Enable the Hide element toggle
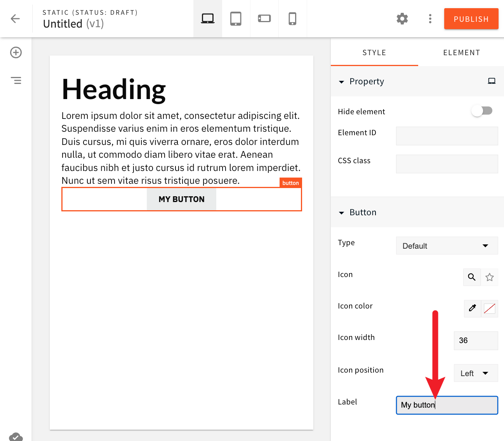The height and width of the screenshot is (441, 504). tap(482, 111)
